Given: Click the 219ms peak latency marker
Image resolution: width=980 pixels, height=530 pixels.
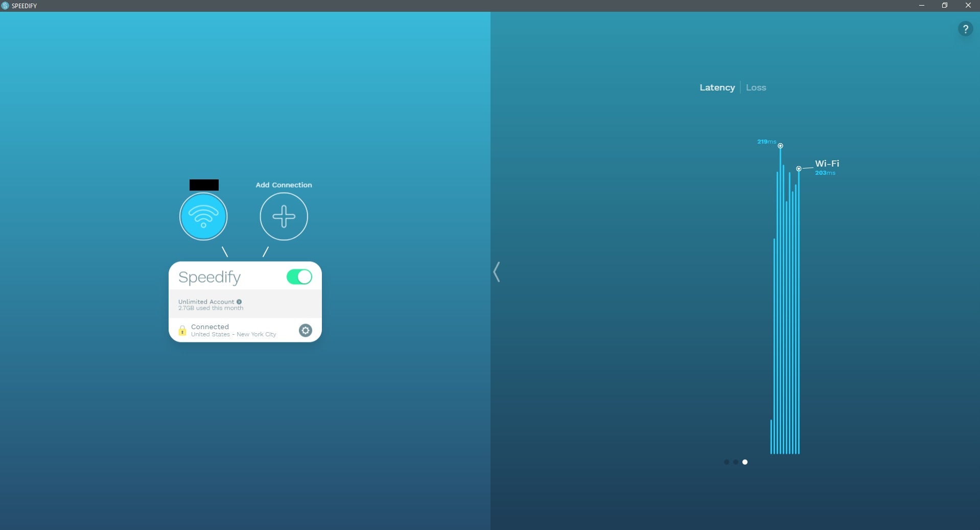Looking at the screenshot, I should (x=780, y=146).
